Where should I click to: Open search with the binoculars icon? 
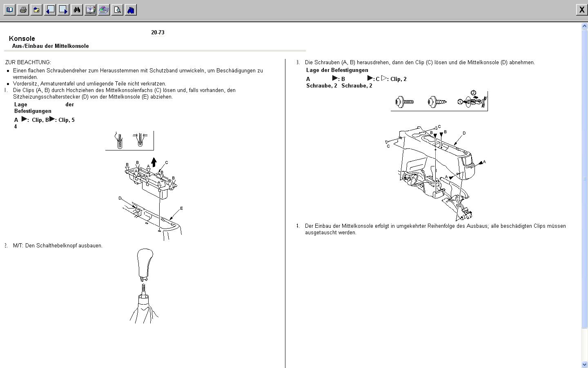77,10
